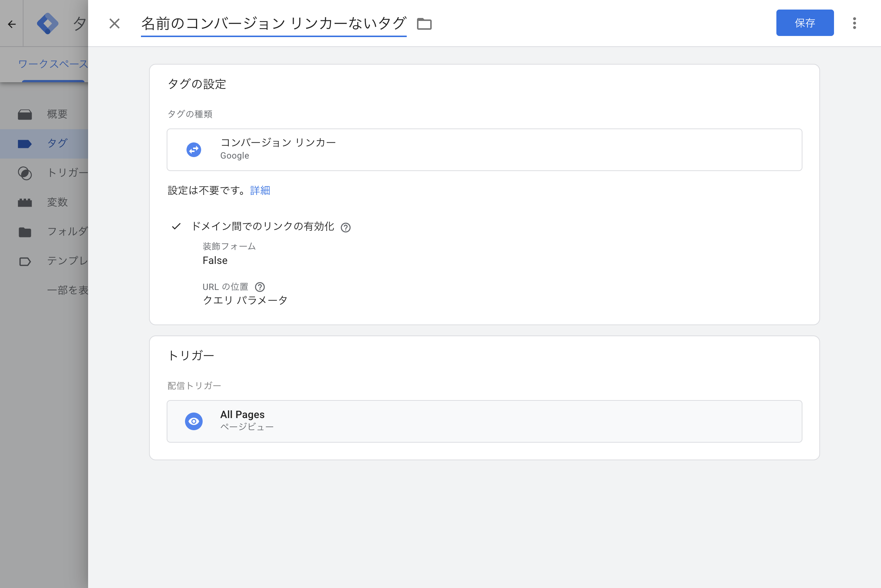Click the conversion linker arrows icon
881x588 pixels.
194,150
